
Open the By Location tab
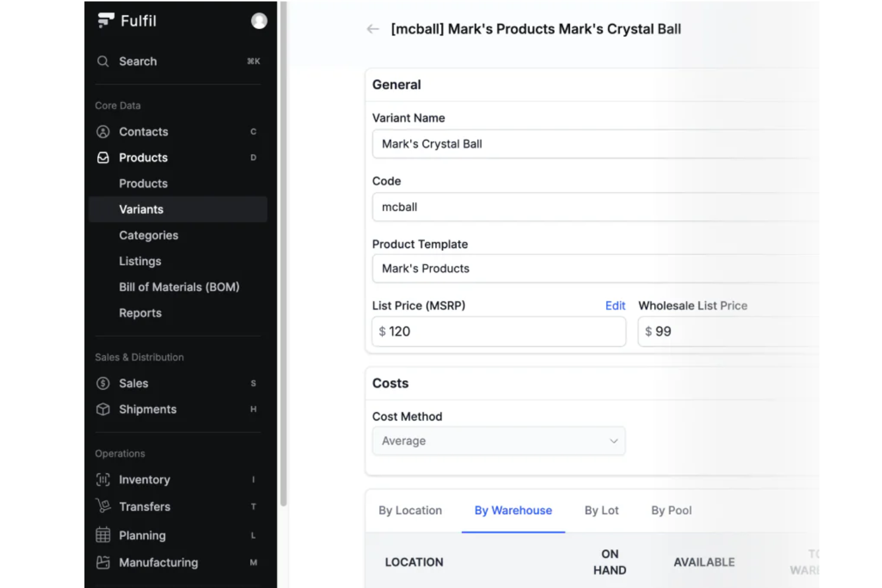[409, 511]
